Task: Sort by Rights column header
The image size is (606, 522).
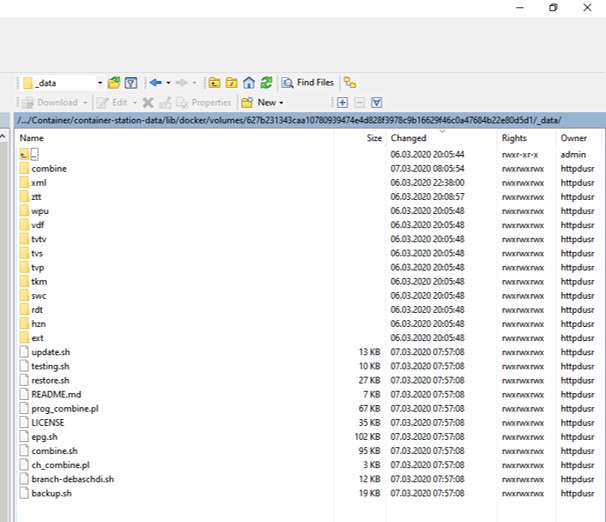Action: (514, 138)
